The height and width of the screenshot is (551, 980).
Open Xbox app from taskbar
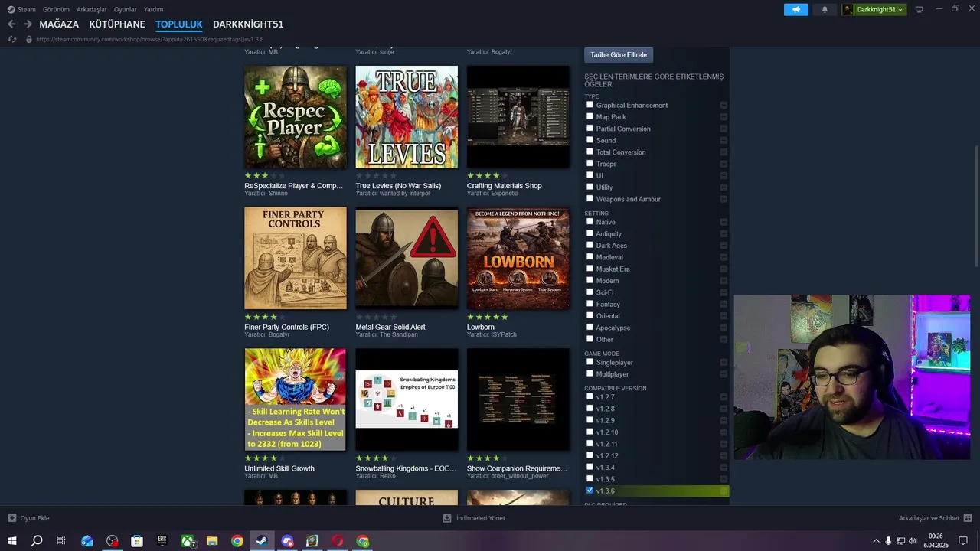click(188, 541)
